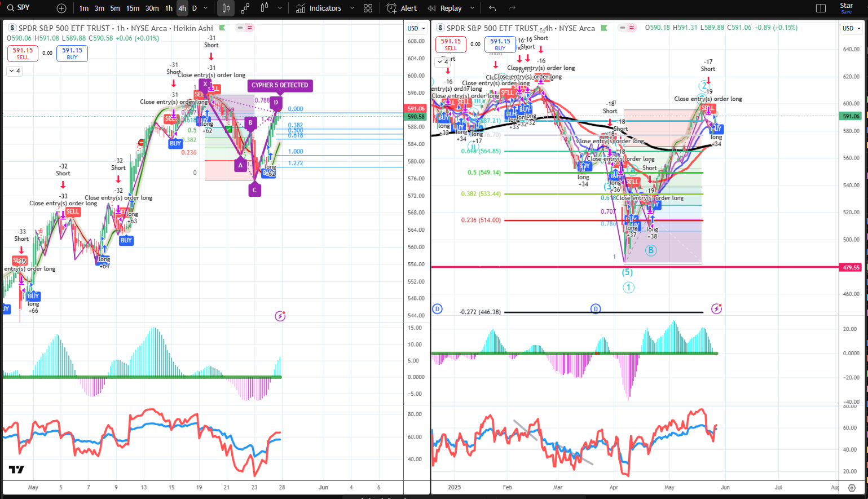Click the green flag on the 4h chart
The width and height of the screenshot is (868, 499).
click(605, 28)
